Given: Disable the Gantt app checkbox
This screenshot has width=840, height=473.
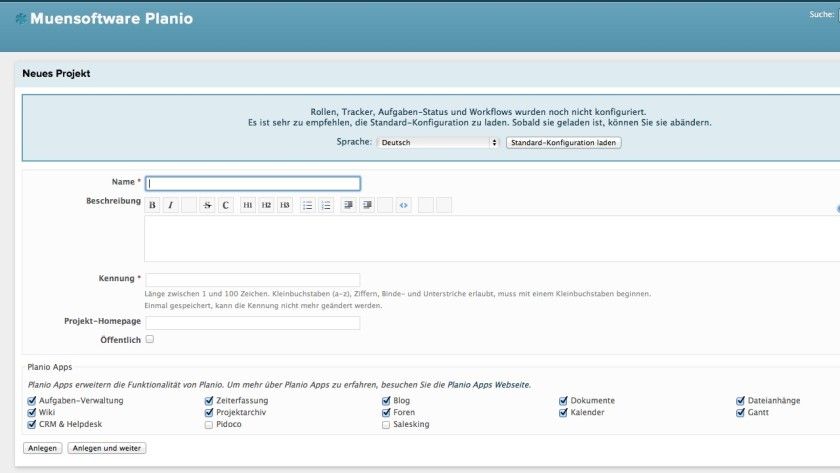Looking at the screenshot, I should [x=740, y=412].
